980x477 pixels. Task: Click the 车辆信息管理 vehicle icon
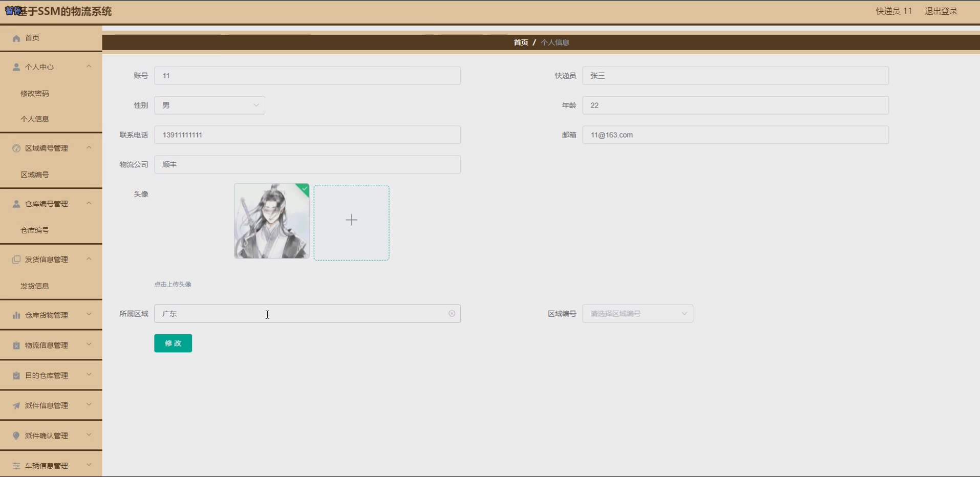(16, 465)
